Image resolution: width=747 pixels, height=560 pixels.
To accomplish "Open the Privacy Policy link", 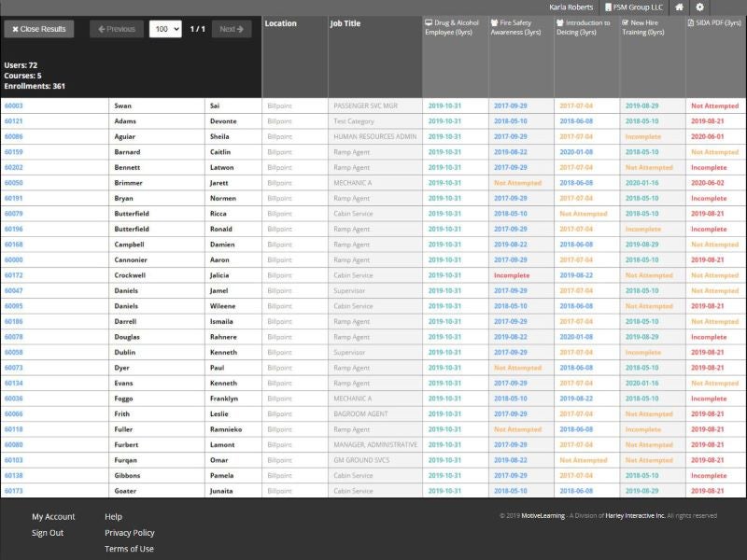I will tap(130, 533).
